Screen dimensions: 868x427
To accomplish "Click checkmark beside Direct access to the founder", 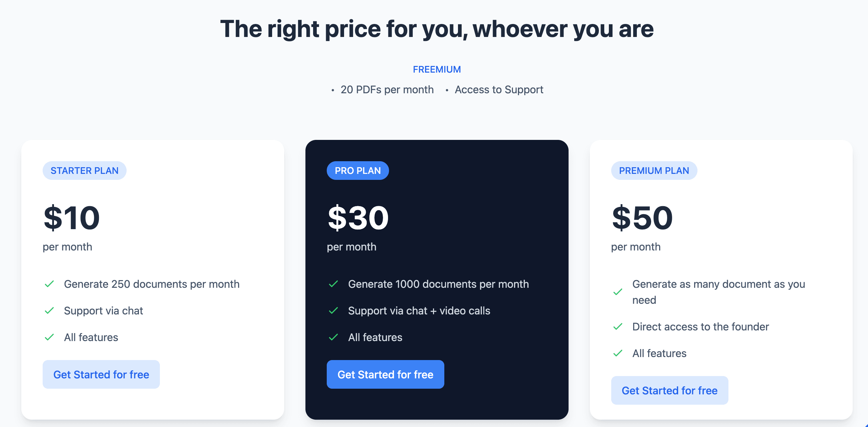I will pos(618,326).
